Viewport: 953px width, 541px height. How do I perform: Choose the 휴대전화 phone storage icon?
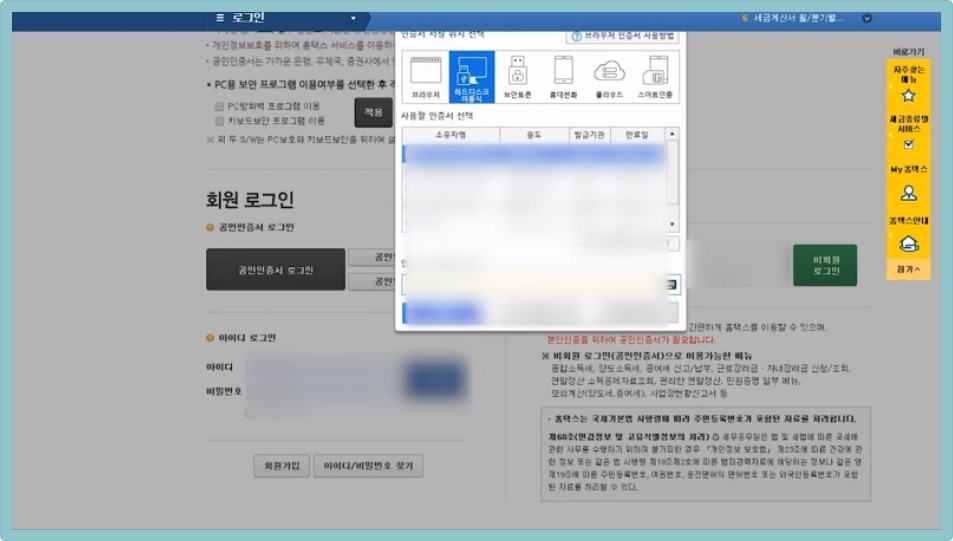pyautogui.click(x=563, y=77)
